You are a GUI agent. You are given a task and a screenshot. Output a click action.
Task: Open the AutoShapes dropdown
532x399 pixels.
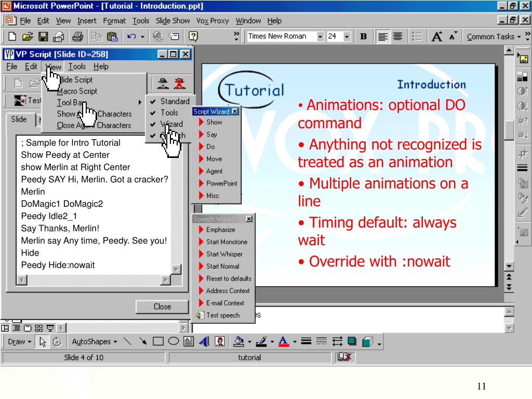(95, 342)
